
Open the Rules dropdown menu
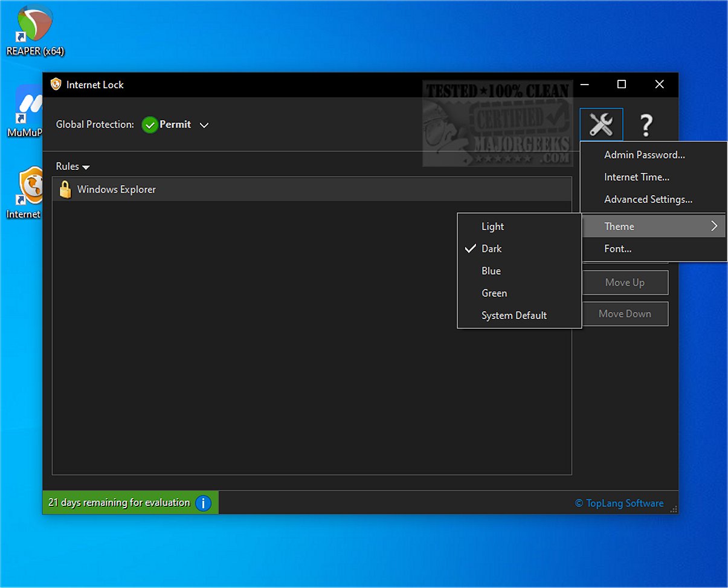coord(72,166)
